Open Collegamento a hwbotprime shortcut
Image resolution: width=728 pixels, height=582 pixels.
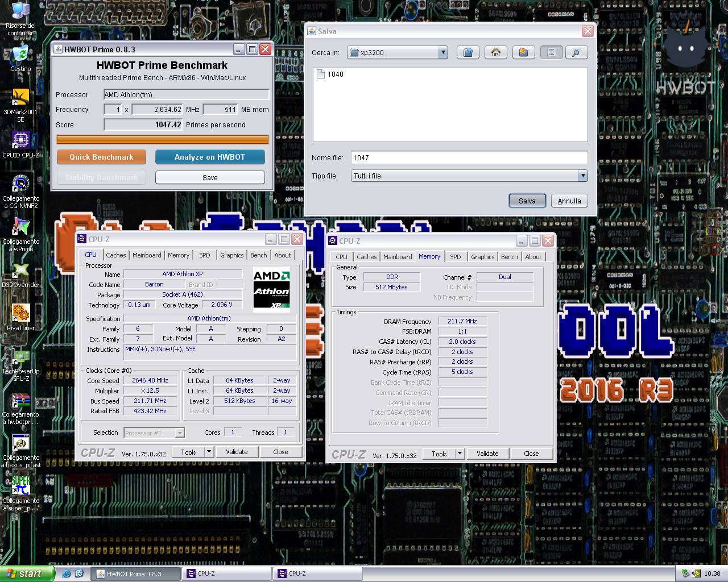tap(20, 407)
